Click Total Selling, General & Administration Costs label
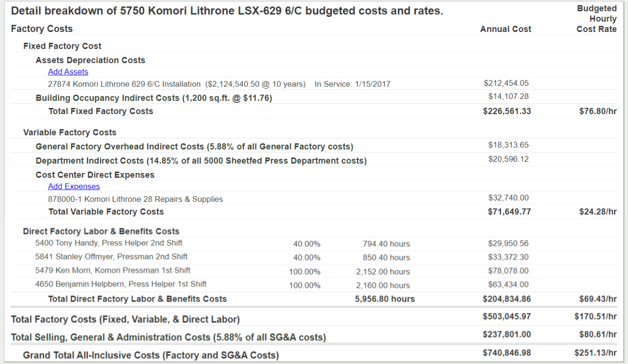The height and width of the screenshot is (364, 628). tap(168, 338)
